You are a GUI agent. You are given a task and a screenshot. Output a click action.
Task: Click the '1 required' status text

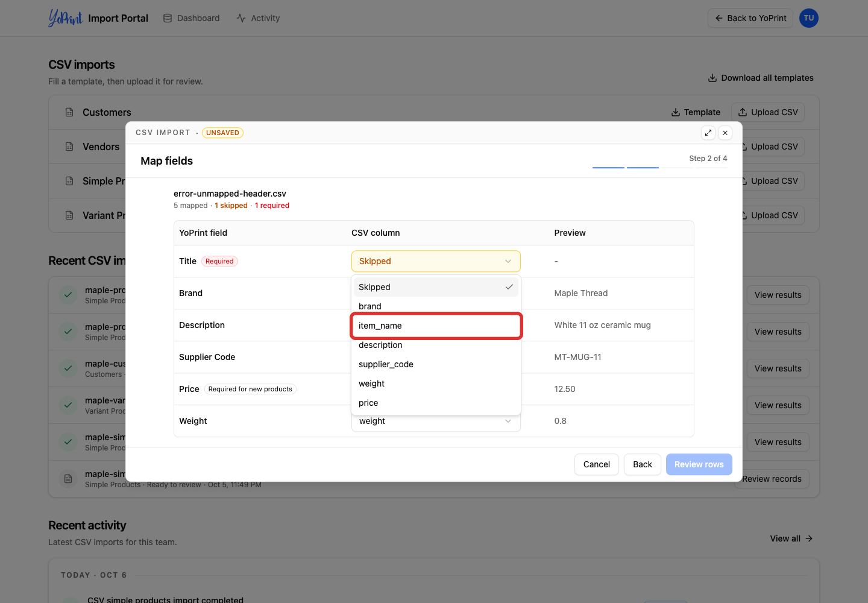tap(272, 206)
